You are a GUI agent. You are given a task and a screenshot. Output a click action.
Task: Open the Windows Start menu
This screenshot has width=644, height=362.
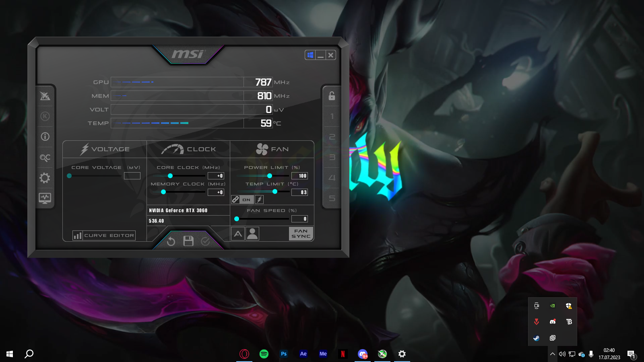[10, 354]
